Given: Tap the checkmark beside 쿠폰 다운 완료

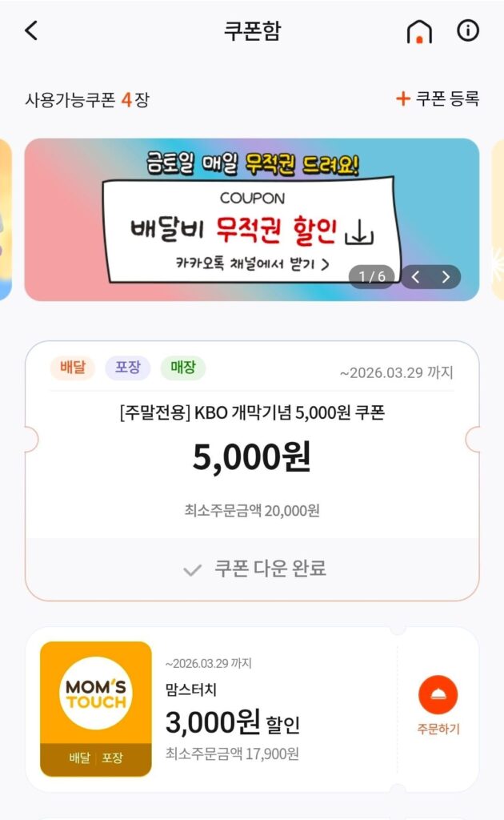Looking at the screenshot, I should pos(192,570).
